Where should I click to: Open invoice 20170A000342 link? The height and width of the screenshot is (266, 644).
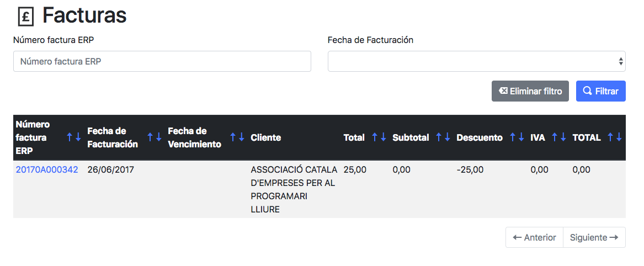(47, 169)
